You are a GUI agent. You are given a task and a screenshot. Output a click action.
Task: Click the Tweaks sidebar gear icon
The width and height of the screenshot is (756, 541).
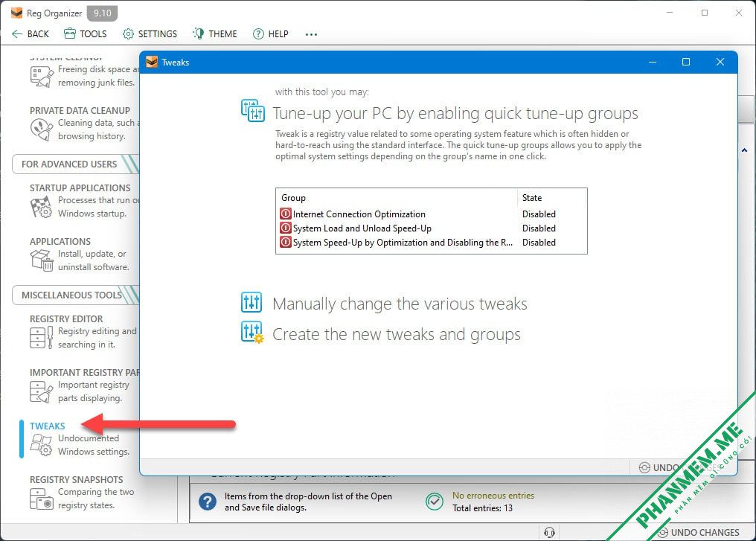coord(41,444)
